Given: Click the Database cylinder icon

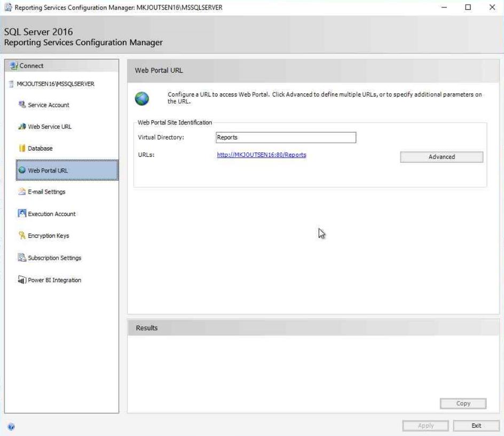Looking at the screenshot, I should pos(22,148).
